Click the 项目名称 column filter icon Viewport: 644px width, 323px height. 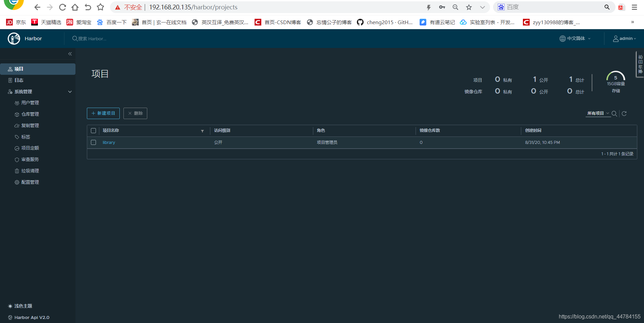[203, 131]
